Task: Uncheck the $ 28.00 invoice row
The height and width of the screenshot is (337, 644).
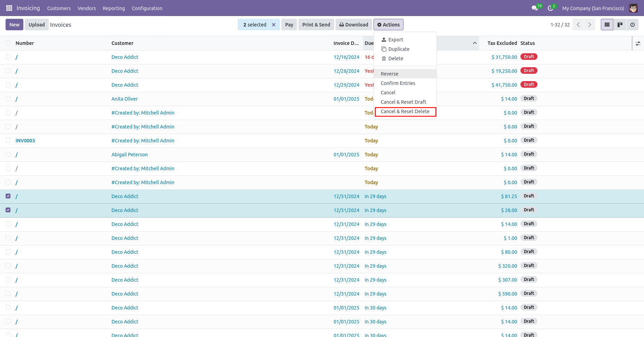Action: coord(8,210)
